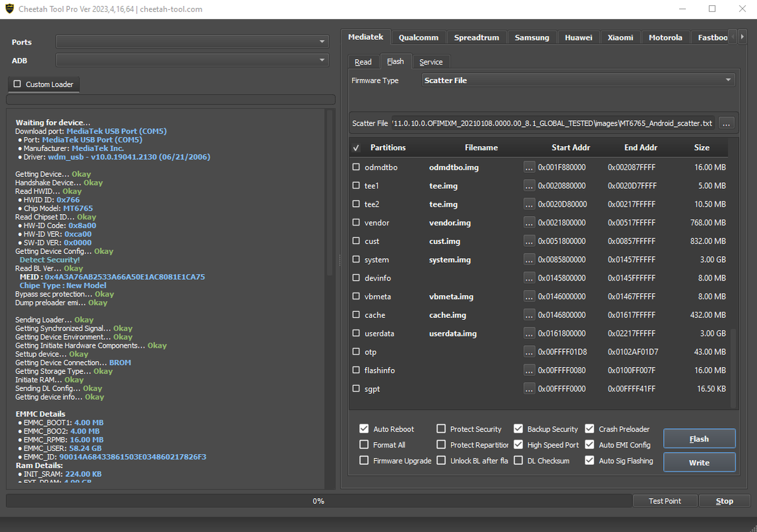Browse file for tee2 partition
757x532 pixels.
coord(529,203)
